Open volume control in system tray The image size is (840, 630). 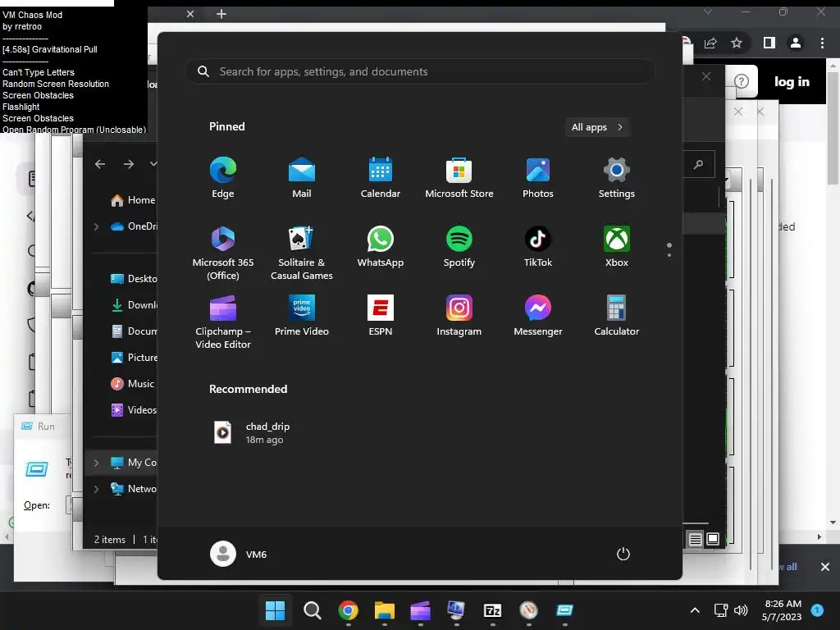[741, 610]
